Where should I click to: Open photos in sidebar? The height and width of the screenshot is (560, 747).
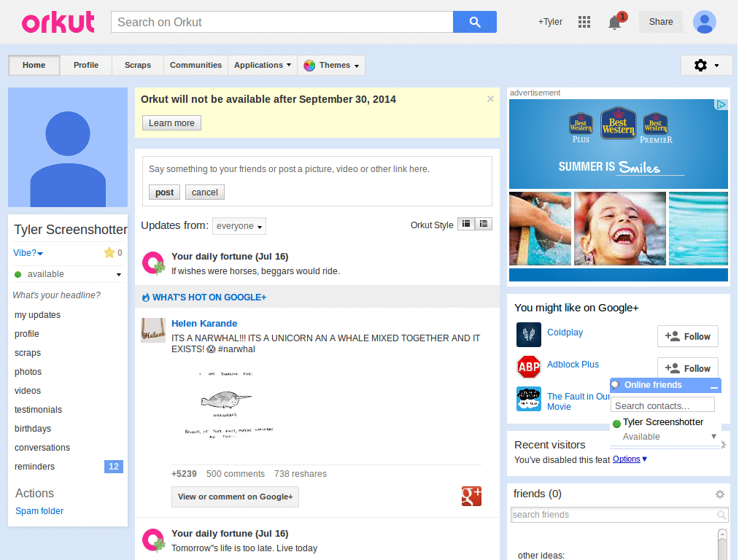click(x=28, y=372)
